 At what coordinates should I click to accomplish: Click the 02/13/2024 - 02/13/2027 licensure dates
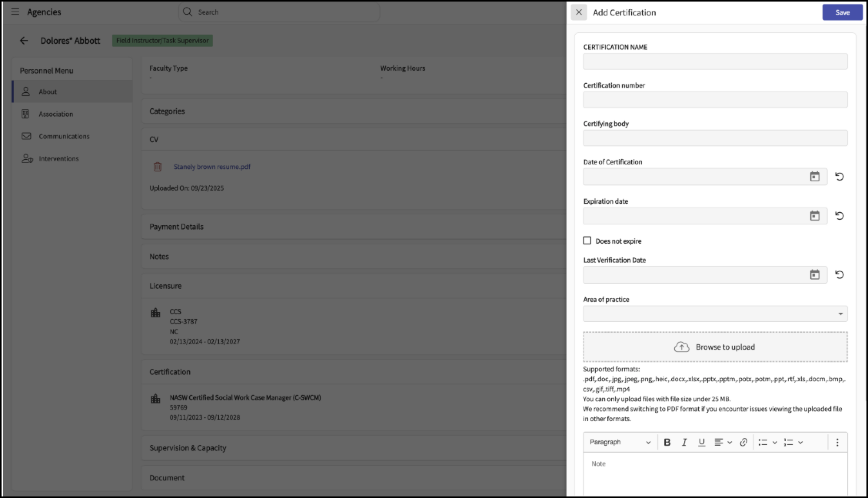click(x=205, y=341)
